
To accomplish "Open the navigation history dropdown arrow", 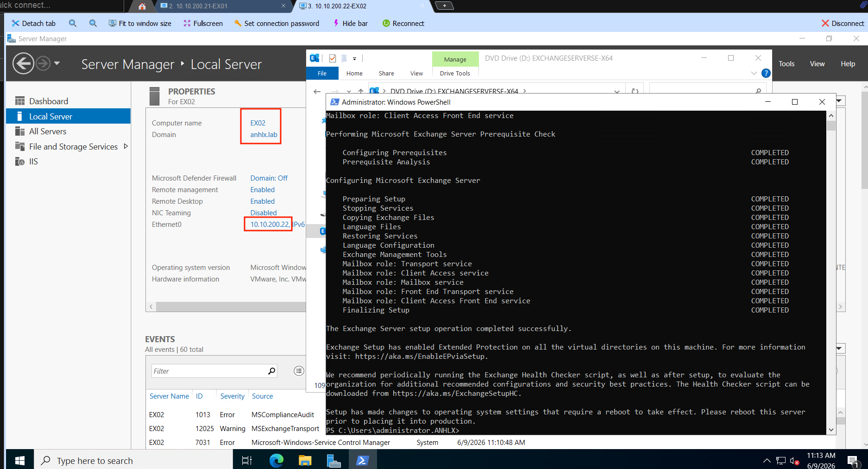I will (x=57, y=63).
